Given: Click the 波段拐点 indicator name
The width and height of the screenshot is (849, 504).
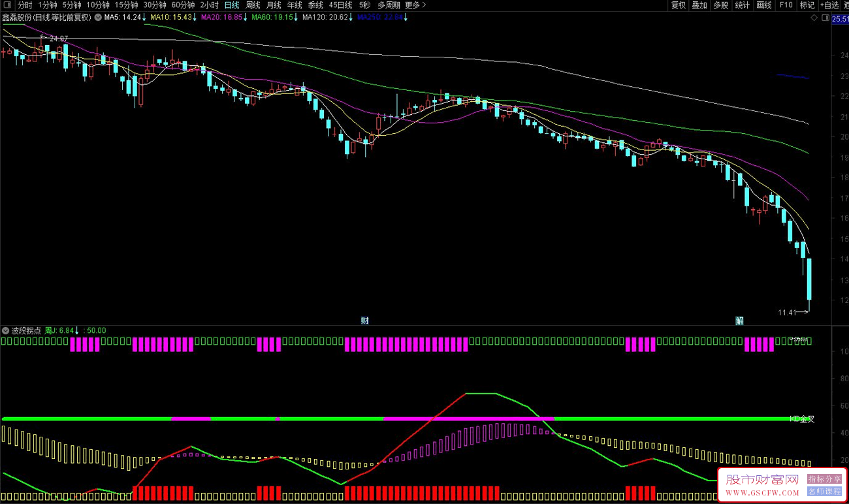Looking at the screenshot, I should [x=26, y=330].
